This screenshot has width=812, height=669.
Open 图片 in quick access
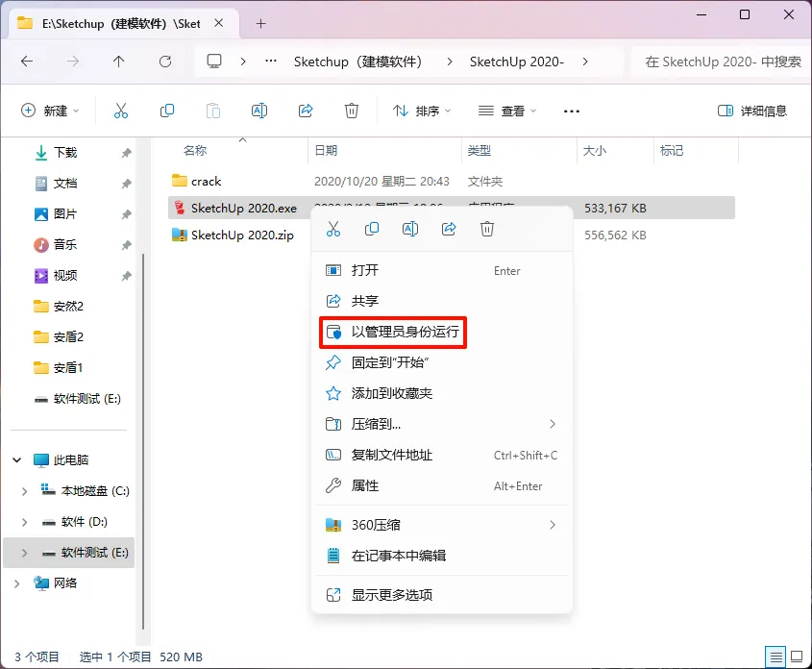(x=65, y=213)
